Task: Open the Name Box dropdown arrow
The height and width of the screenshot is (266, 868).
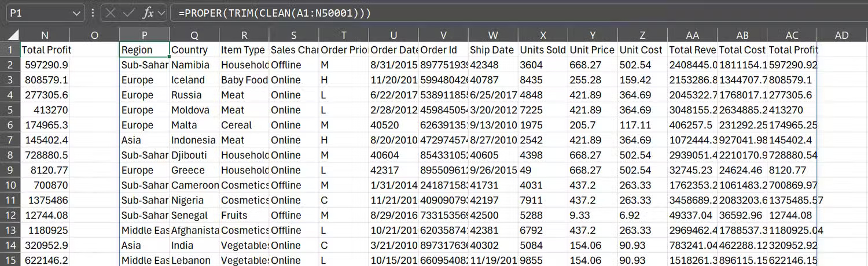Action: coord(77,13)
